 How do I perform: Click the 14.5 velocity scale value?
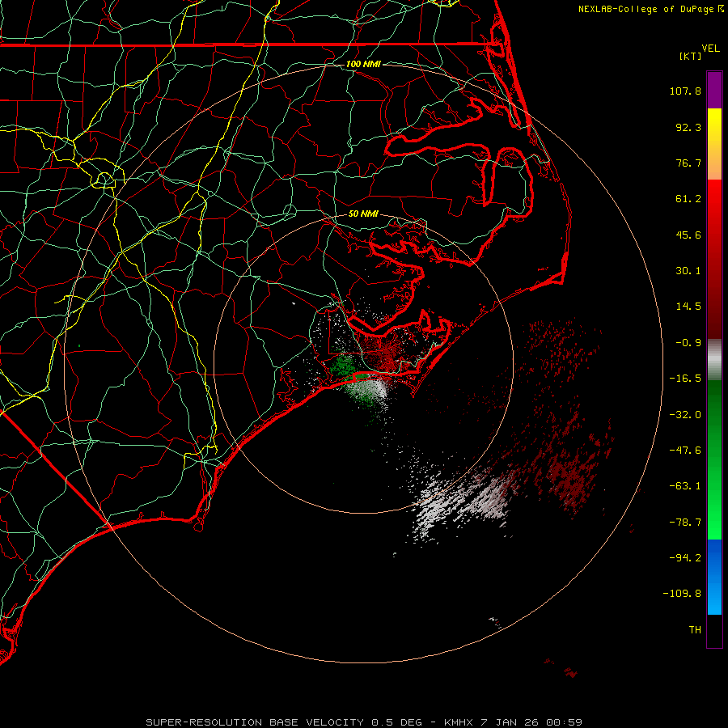pos(688,307)
